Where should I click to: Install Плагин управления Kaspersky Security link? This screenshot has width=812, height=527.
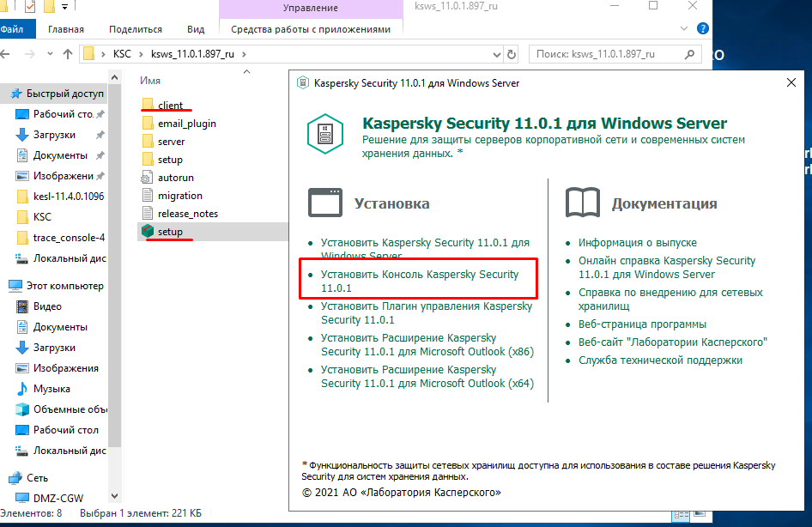pyautogui.click(x=427, y=312)
